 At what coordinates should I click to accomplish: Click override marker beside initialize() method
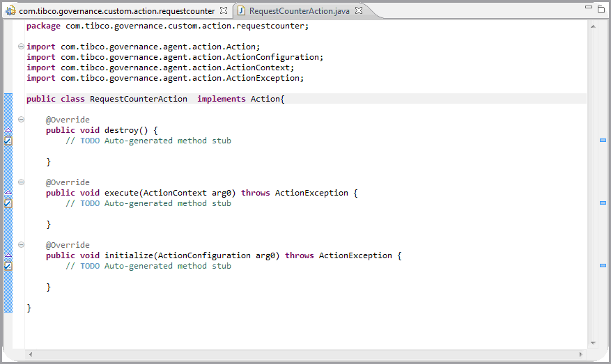pyautogui.click(x=8, y=255)
